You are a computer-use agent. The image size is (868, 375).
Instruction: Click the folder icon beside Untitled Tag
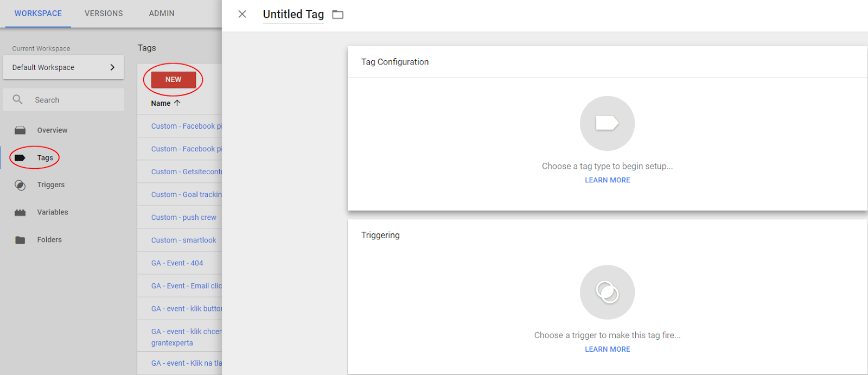(338, 15)
